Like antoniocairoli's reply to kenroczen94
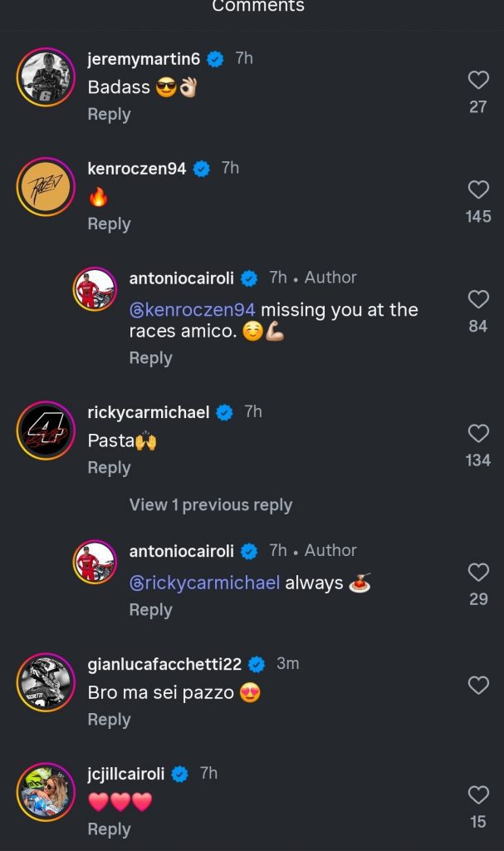The image size is (504, 851). pyautogui.click(x=478, y=300)
